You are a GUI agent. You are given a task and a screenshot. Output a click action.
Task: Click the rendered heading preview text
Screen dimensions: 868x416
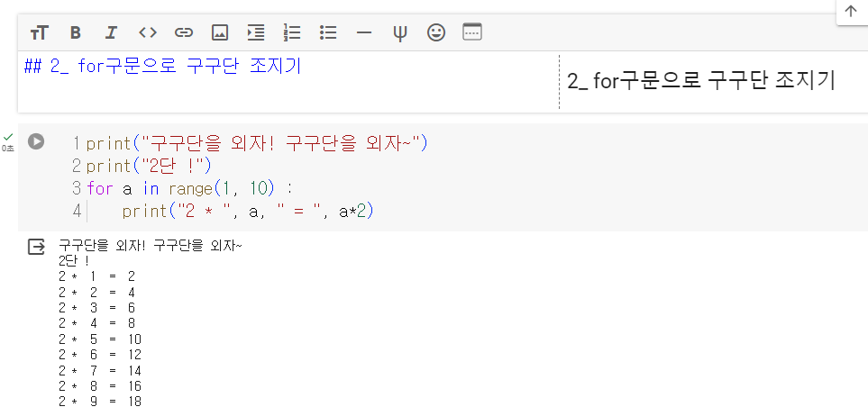coord(701,81)
